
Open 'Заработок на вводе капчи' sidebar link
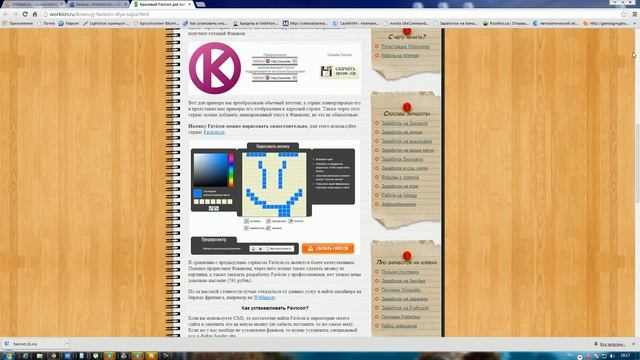tap(407, 150)
